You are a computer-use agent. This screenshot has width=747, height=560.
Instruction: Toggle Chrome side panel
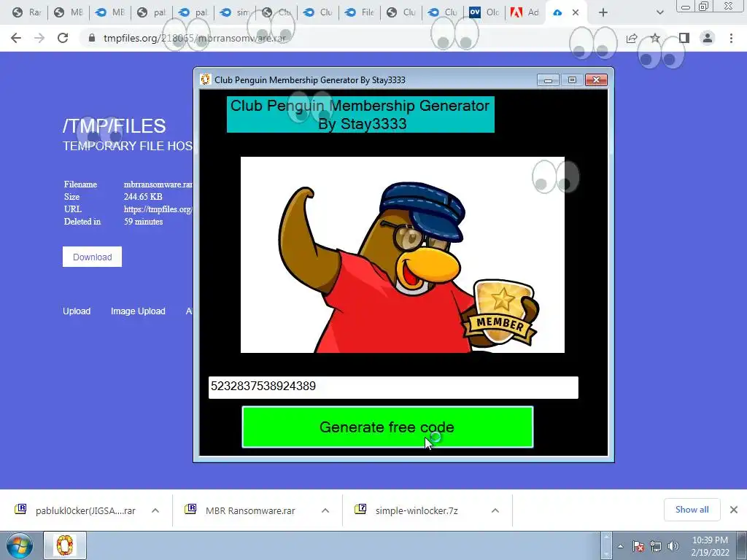click(684, 38)
